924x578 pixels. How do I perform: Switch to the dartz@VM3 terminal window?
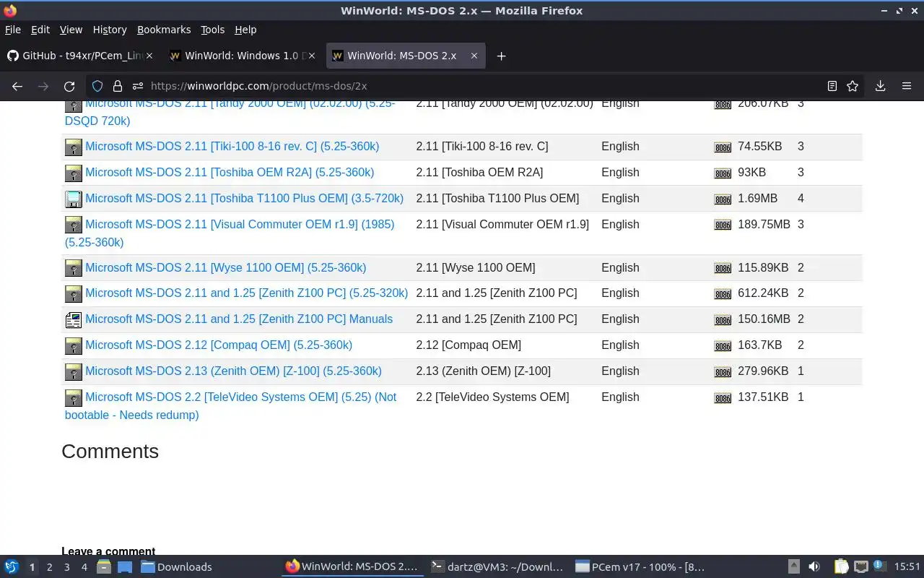[497, 567]
